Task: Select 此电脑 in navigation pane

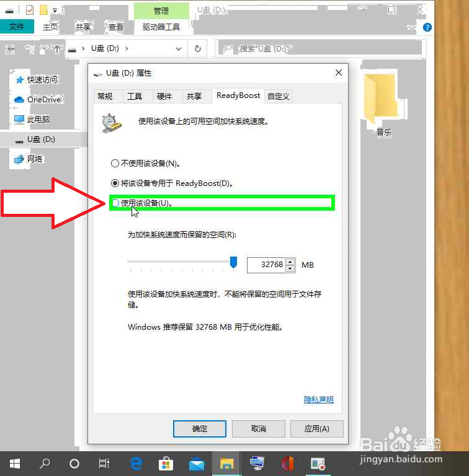Action: [x=32, y=119]
